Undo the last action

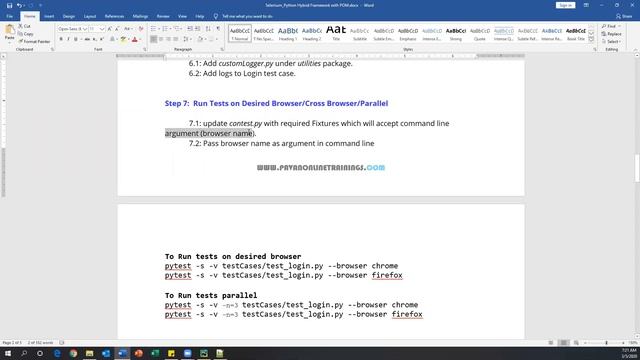[19, 5]
